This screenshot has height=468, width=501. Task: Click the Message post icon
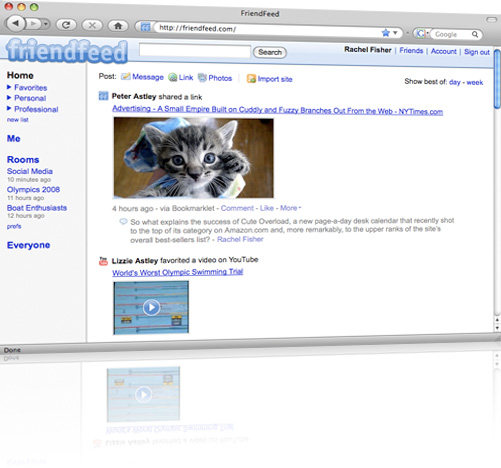point(125,77)
